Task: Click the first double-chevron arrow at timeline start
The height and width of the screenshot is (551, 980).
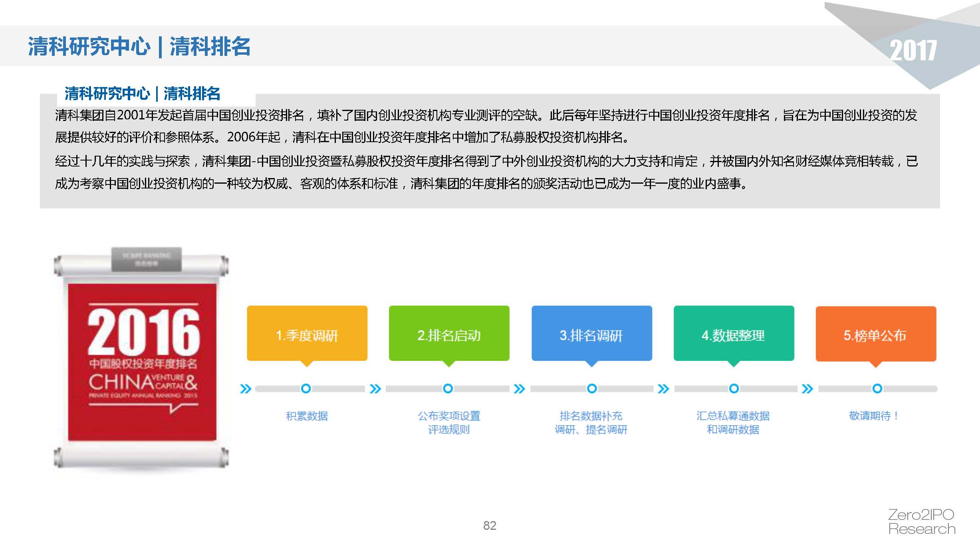Action: click(x=246, y=389)
